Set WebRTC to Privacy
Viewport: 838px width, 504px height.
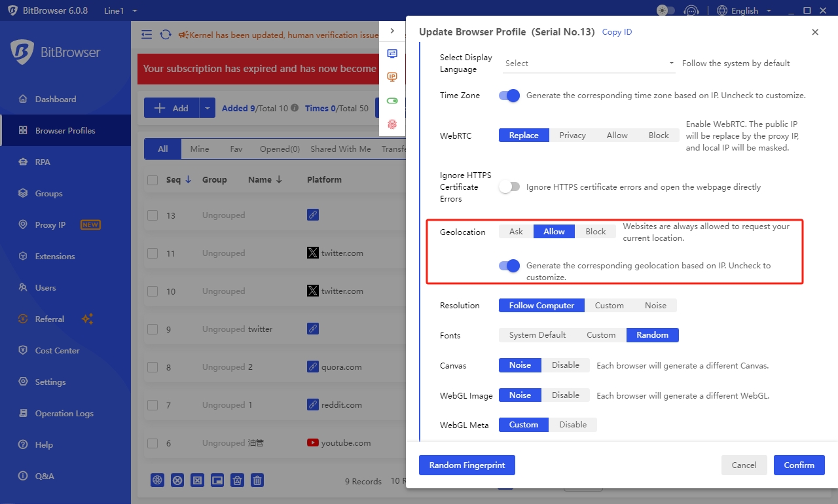(x=572, y=135)
